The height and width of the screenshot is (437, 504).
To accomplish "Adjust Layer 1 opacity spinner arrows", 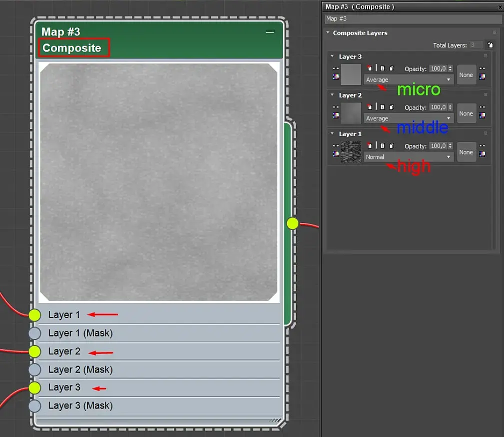I will 450,146.
